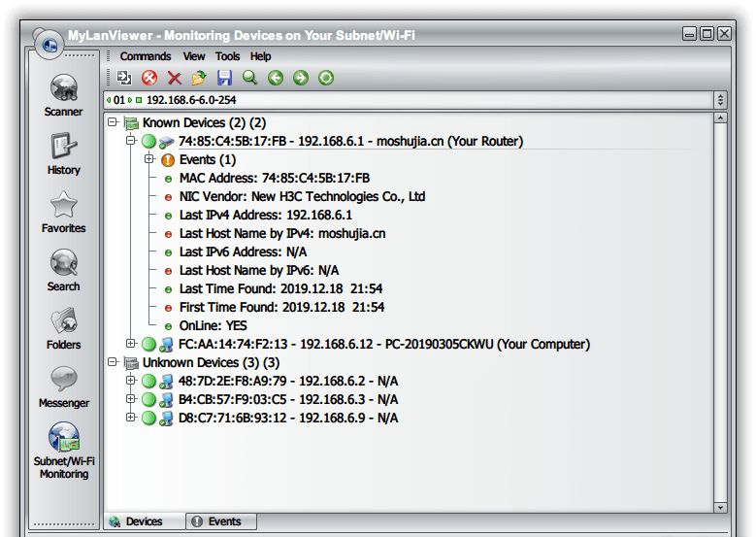The width and height of the screenshot is (756, 537).
Task: Click the OnLine: YES line
Action: point(214,326)
